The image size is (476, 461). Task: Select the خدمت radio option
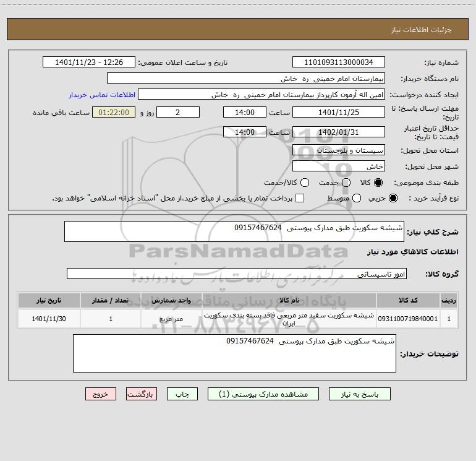click(x=346, y=183)
